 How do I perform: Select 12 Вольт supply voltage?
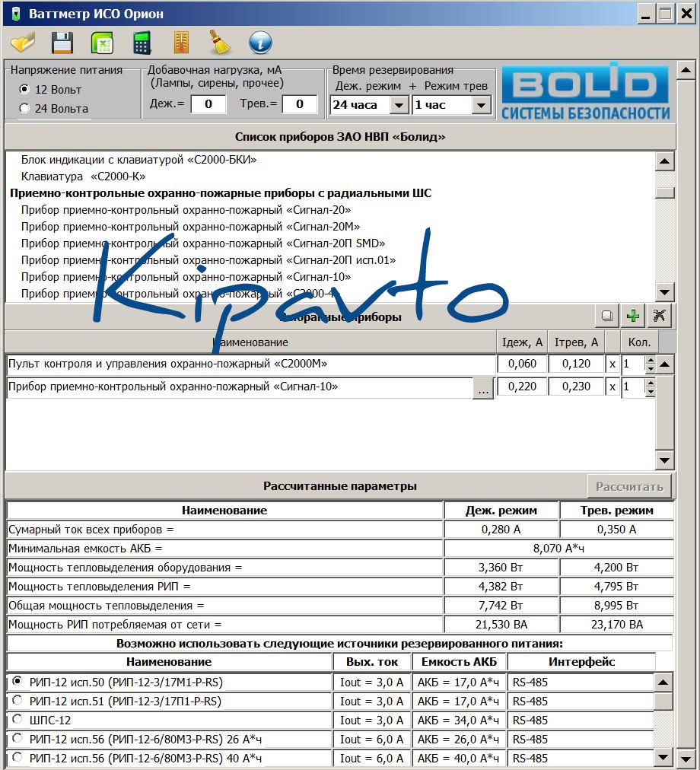click(24, 89)
